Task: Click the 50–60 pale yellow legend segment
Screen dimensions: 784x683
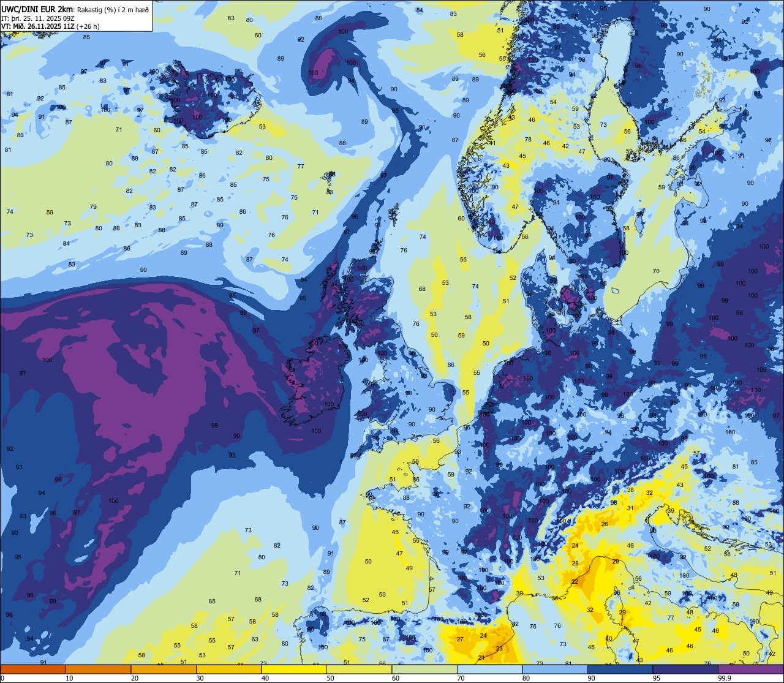Action: [x=359, y=669]
